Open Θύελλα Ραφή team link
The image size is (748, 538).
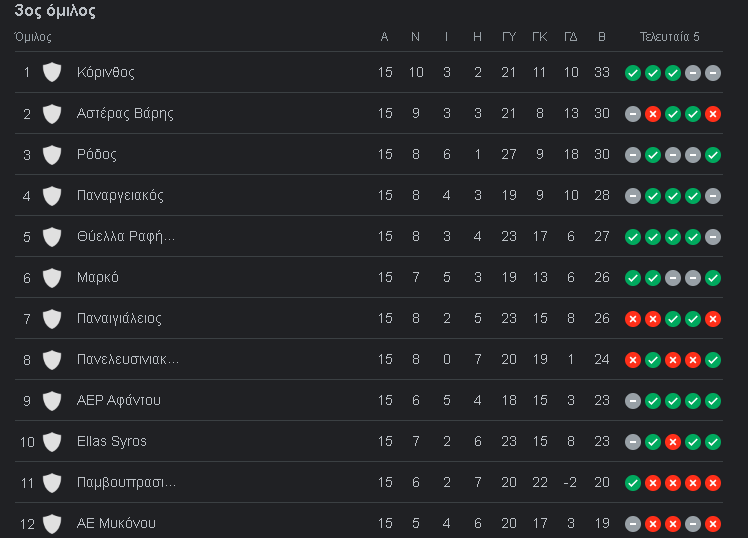click(x=126, y=237)
